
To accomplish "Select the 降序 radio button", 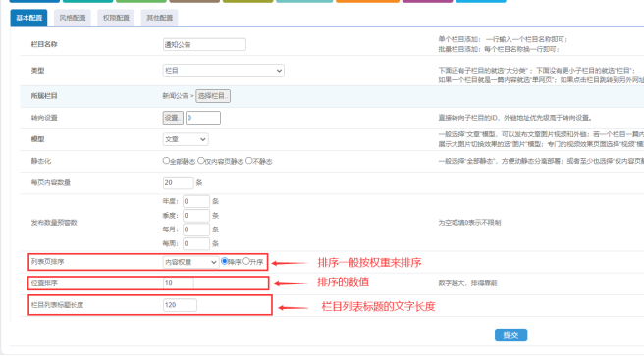I will 224,261.
